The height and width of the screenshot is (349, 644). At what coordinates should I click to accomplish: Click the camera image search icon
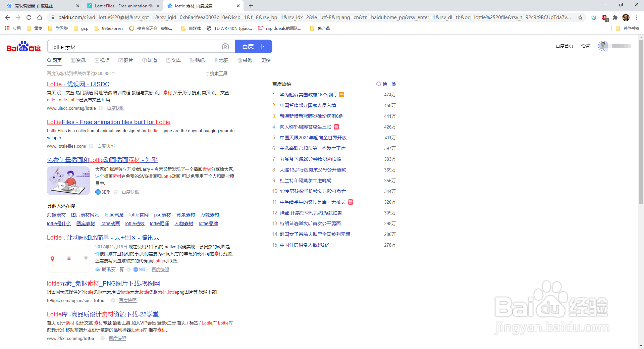(x=225, y=46)
